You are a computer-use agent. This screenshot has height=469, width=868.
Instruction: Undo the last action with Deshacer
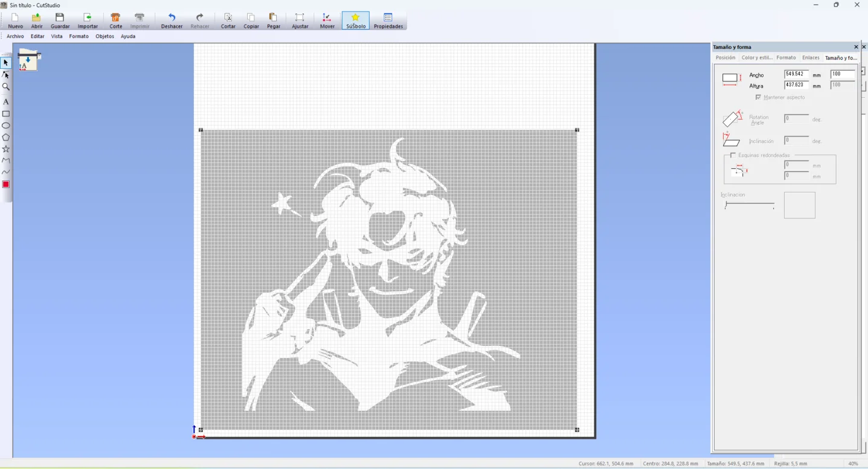coord(172,21)
